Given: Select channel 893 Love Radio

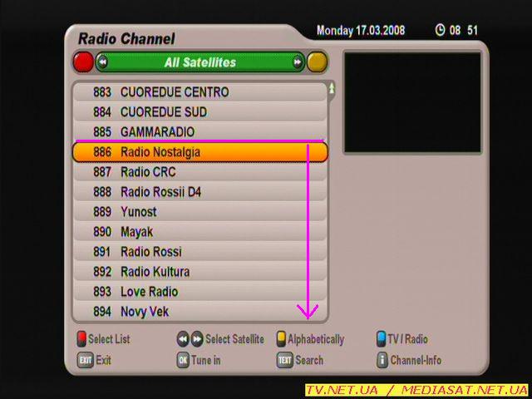Looking at the screenshot, I should (199, 292).
